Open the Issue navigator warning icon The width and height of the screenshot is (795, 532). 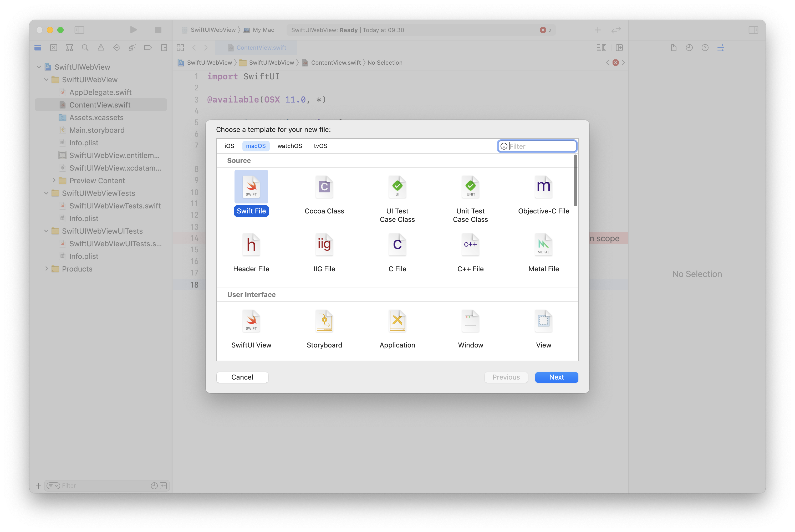click(x=101, y=48)
